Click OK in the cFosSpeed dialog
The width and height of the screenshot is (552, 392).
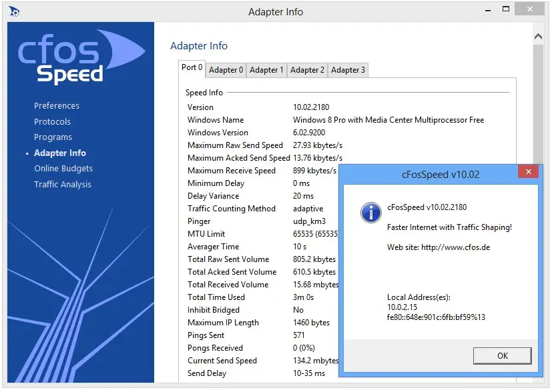[503, 356]
